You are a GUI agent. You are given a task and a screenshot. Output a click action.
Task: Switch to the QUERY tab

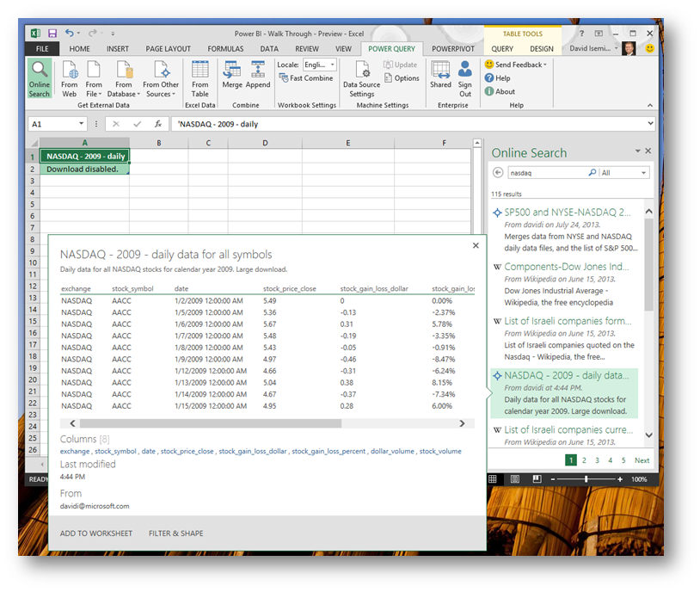pyautogui.click(x=502, y=49)
